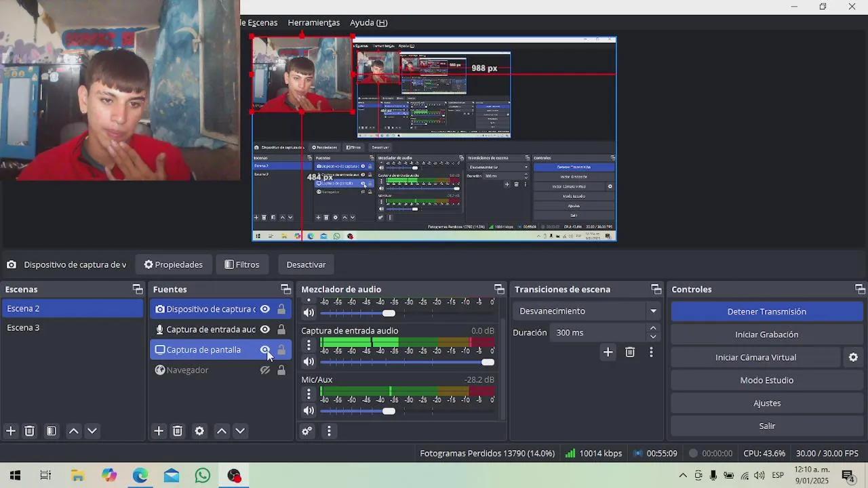
Task: Open the Herramientas menu
Action: pyautogui.click(x=313, y=22)
